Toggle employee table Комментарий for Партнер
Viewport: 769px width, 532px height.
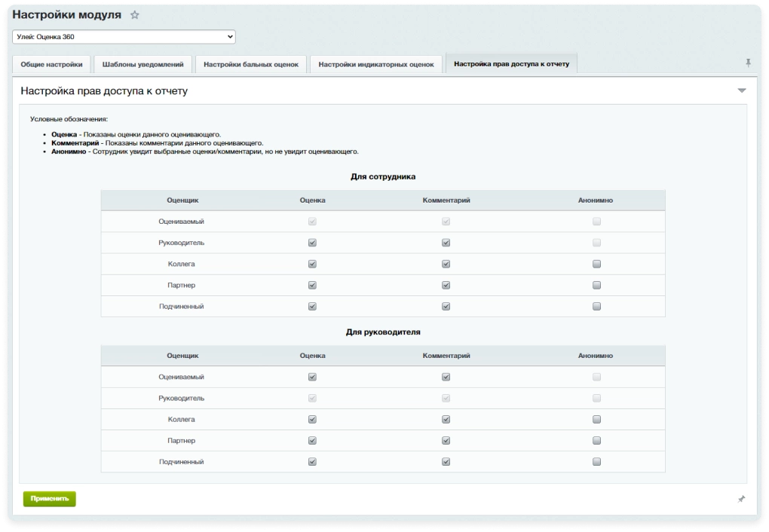[x=446, y=285]
